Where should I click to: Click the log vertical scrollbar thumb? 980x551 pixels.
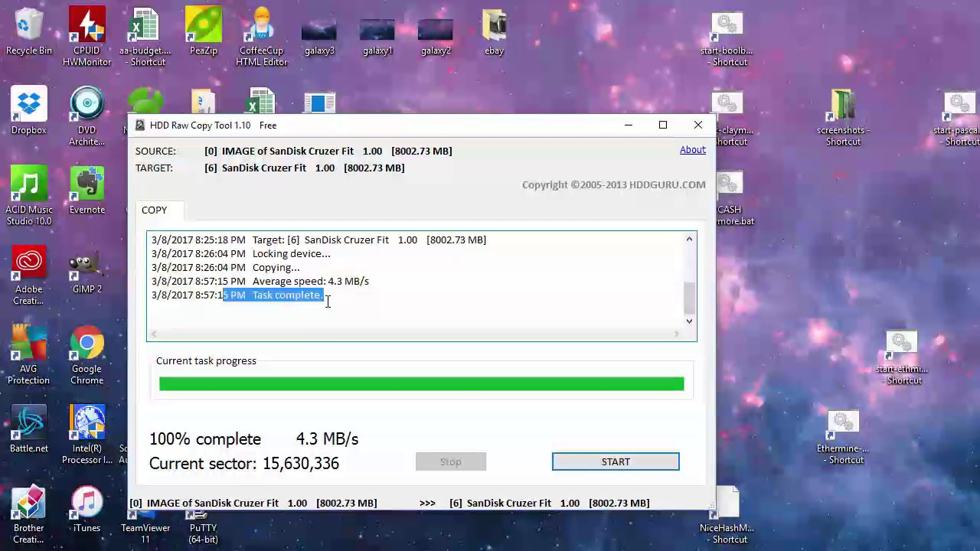689,298
